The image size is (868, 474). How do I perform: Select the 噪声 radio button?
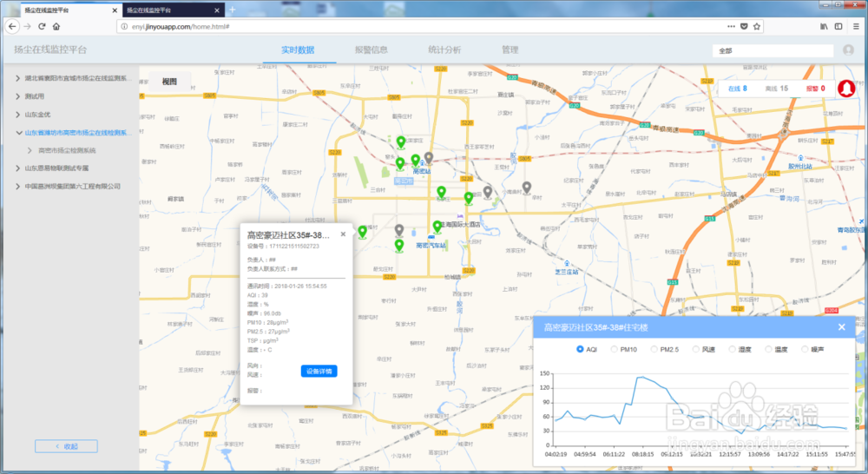[x=805, y=349]
